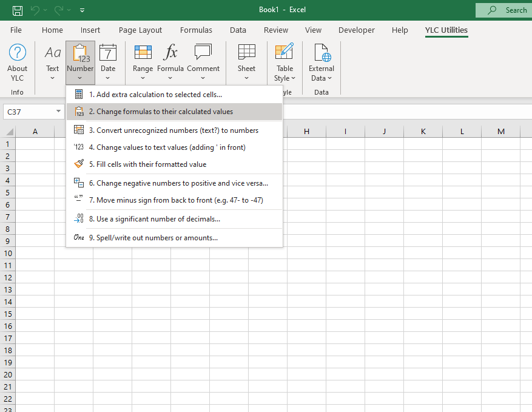Expand the Quick Access Toolbar customize arrow
The image size is (532, 412).
(82, 10)
